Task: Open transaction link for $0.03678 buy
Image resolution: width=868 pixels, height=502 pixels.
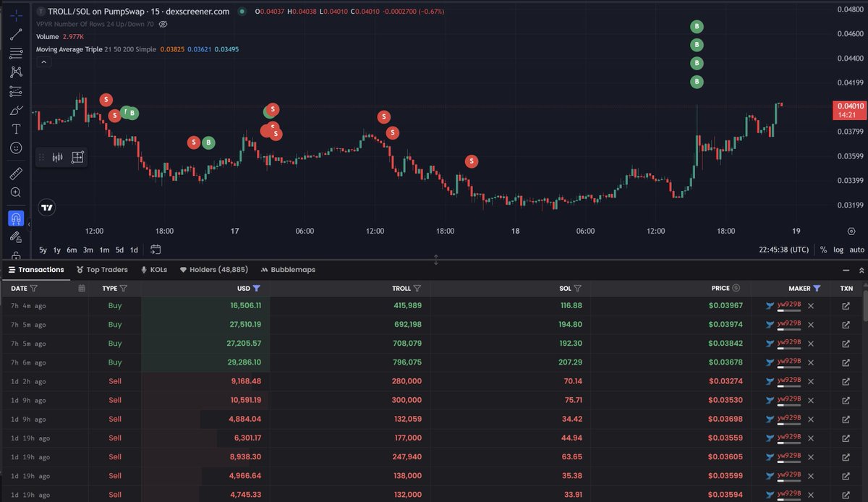Action: (846, 362)
